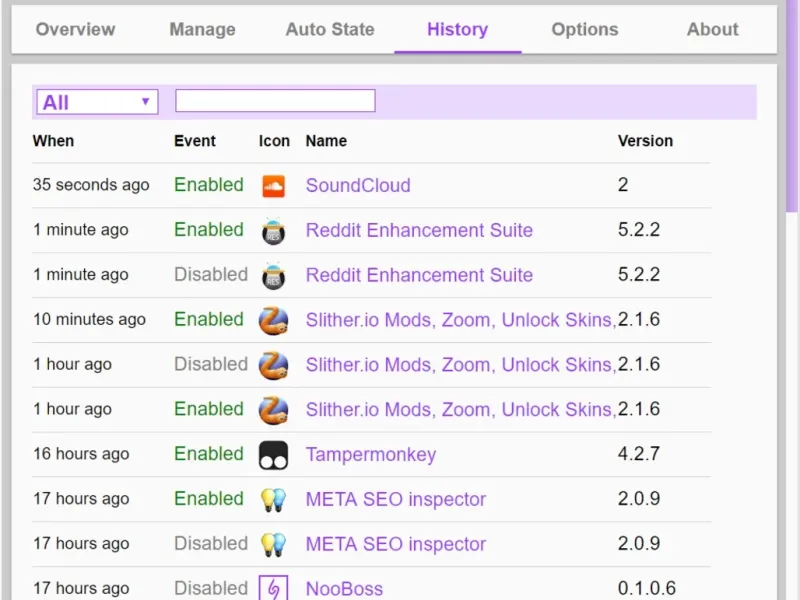Click the history search input field

pos(275,101)
